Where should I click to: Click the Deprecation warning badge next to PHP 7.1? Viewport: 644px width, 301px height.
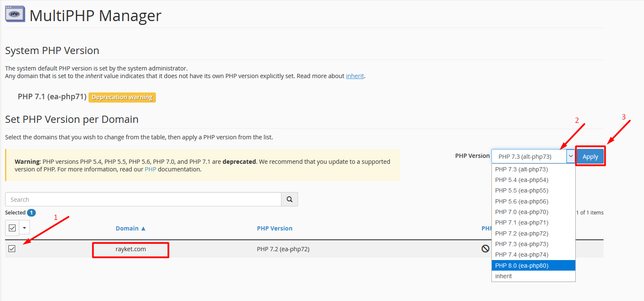point(122,97)
